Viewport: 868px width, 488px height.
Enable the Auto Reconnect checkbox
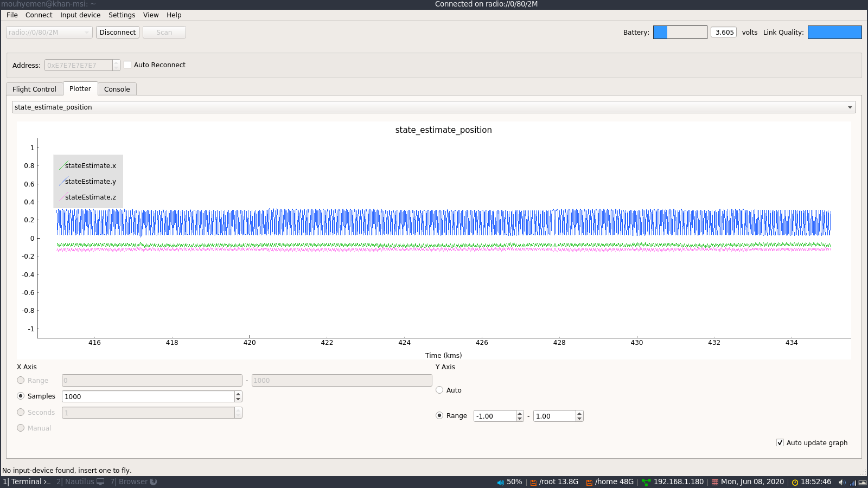[x=128, y=65]
